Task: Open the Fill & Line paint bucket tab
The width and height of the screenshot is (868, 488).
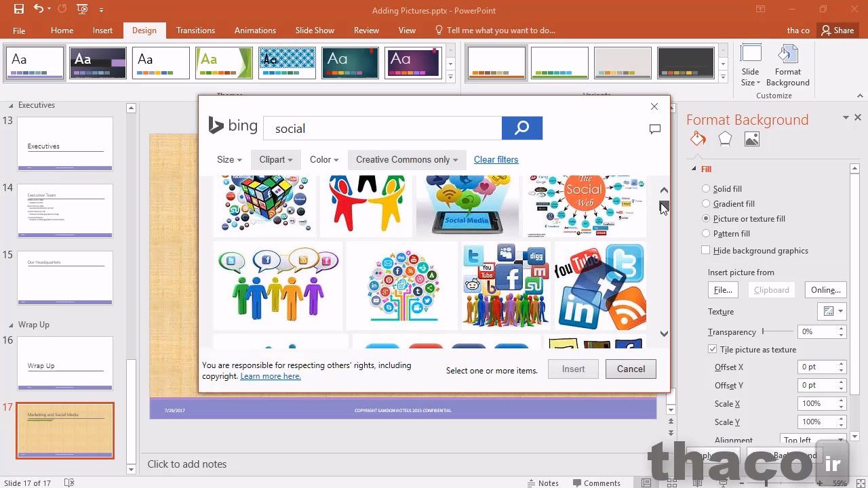Action: pyautogui.click(x=698, y=139)
